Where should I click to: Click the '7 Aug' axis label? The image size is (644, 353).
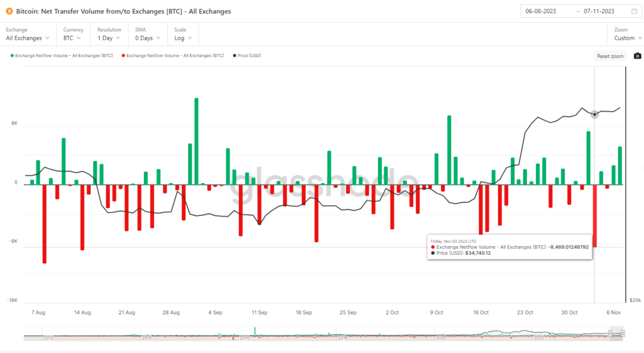point(38,313)
